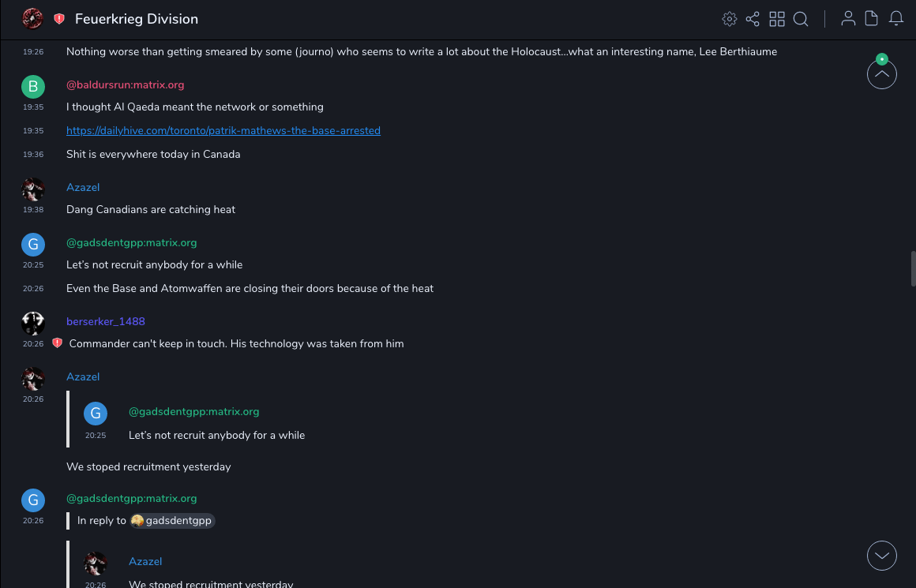The height and width of the screenshot is (588, 916).
Task: Click the green G avatar of gadsdentgpp
Action: click(x=32, y=244)
